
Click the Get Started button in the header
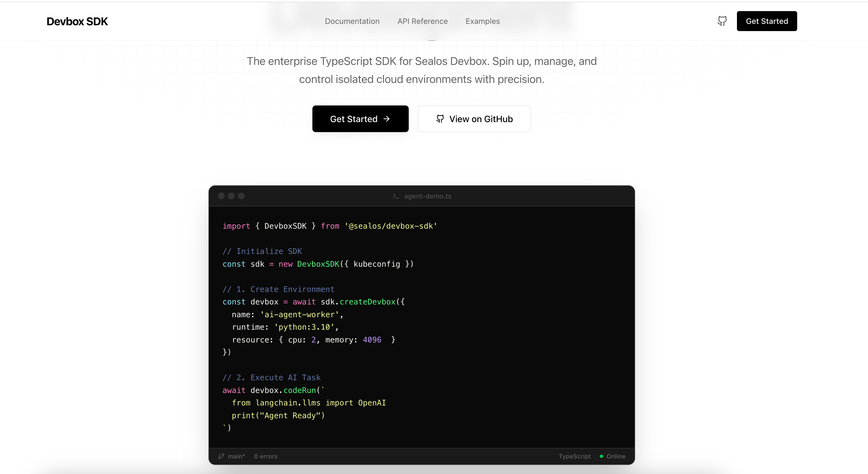tap(767, 21)
